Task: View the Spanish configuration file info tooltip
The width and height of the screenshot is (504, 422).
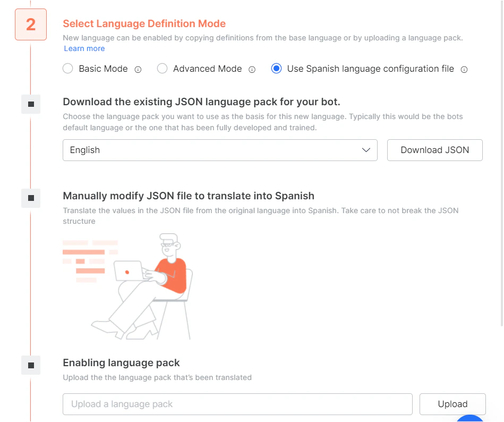Action: point(464,69)
